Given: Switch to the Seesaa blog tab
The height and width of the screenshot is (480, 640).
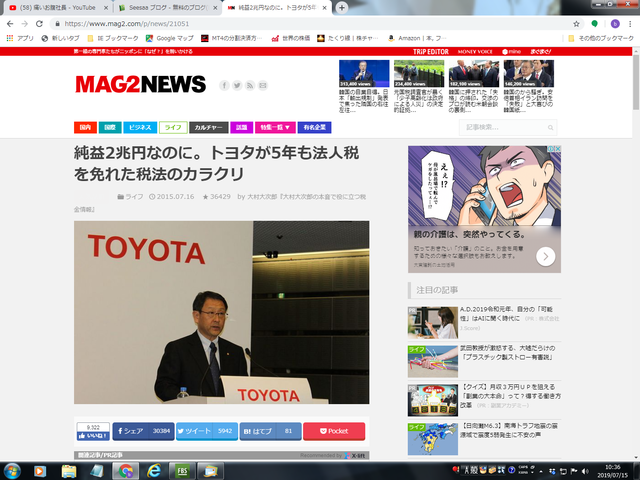Looking at the screenshot, I should (x=168, y=8).
